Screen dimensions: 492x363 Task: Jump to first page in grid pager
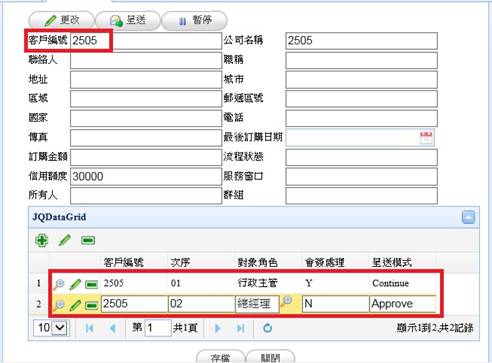[x=89, y=328]
